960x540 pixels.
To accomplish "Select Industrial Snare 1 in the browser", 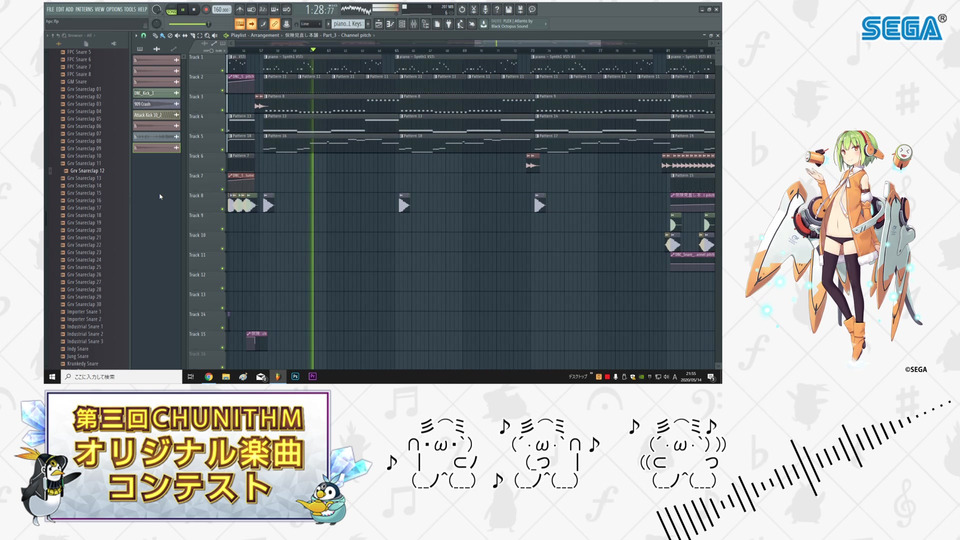I will pos(84,326).
